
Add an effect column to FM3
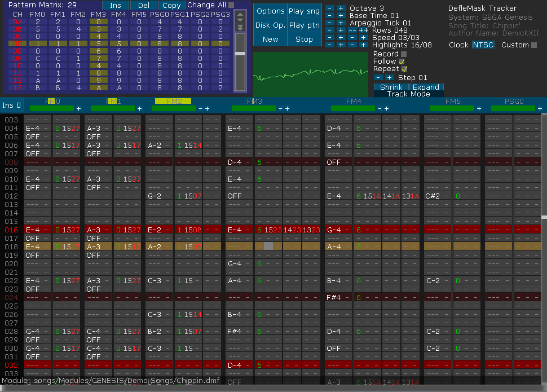click(288, 108)
